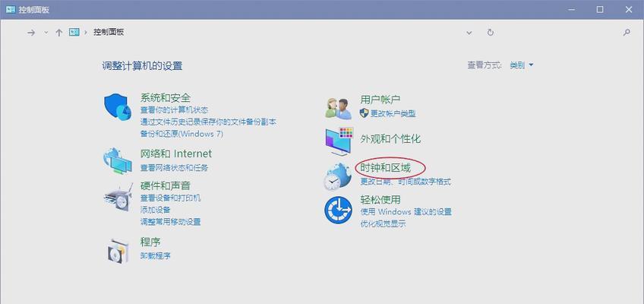Open the 备份和还原(Windows 7) link

coord(182,133)
